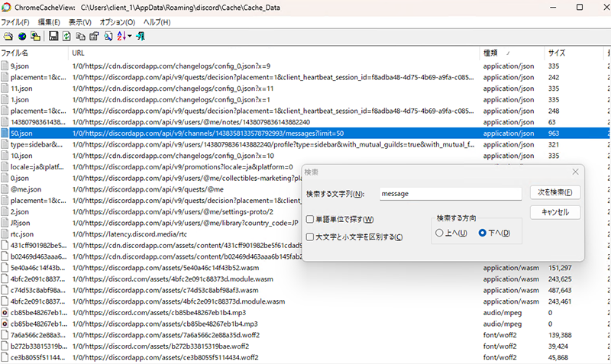The image size is (611, 364).
Task: Check the 大文字と小文字を区別する option
Action: 310,237
